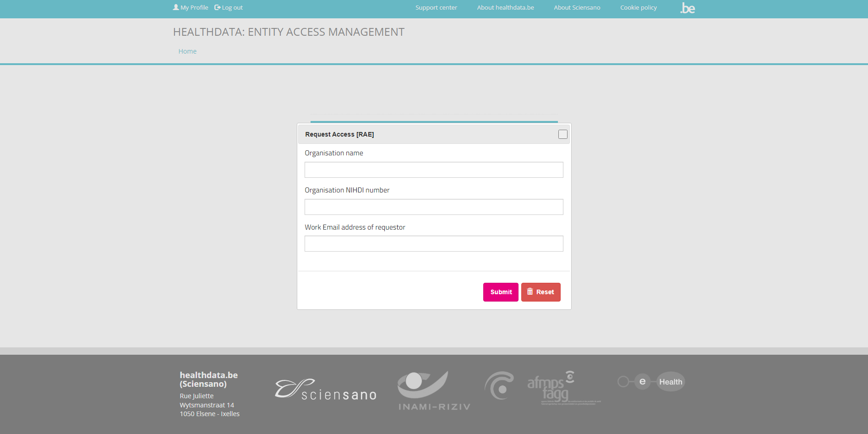Image resolution: width=868 pixels, height=434 pixels.
Task: Click the Log out arrow icon
Action: pyautogui.click(x=217, y=7)
